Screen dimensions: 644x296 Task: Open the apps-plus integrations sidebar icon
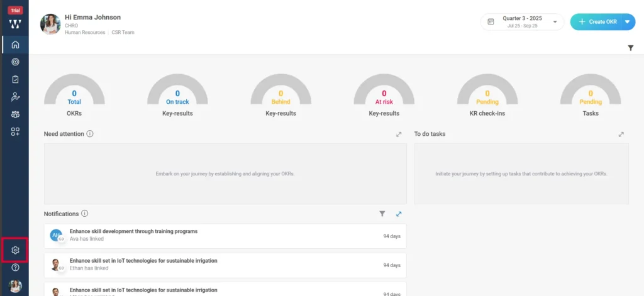point(15,132)
